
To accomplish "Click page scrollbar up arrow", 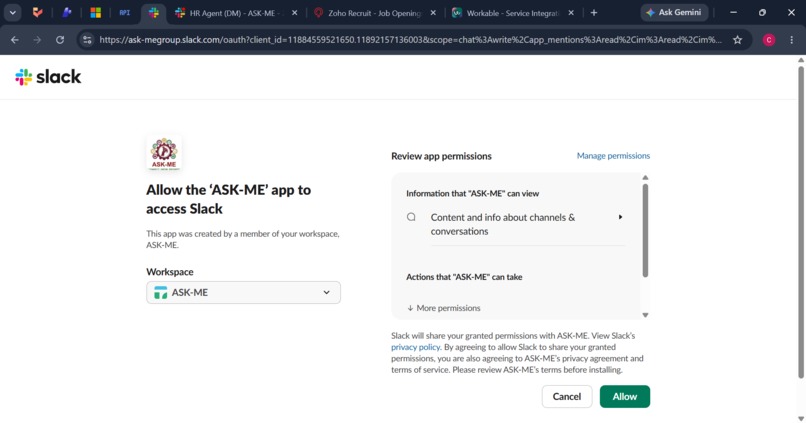I will pyautogui.click(x=801, y=60).
